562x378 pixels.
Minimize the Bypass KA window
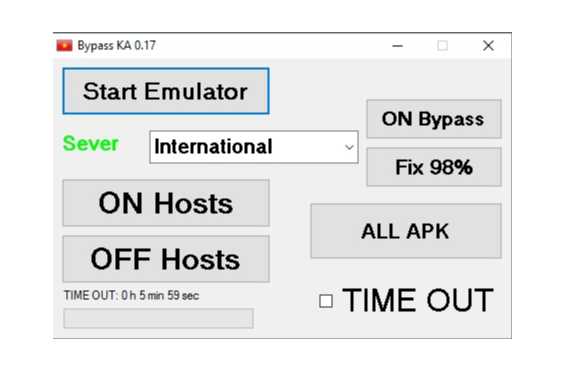click(x=397, y=46)
